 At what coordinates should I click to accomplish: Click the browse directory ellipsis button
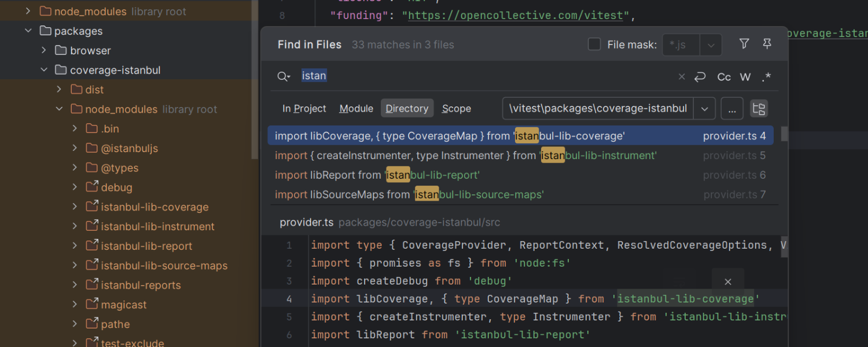coord(732,109)
